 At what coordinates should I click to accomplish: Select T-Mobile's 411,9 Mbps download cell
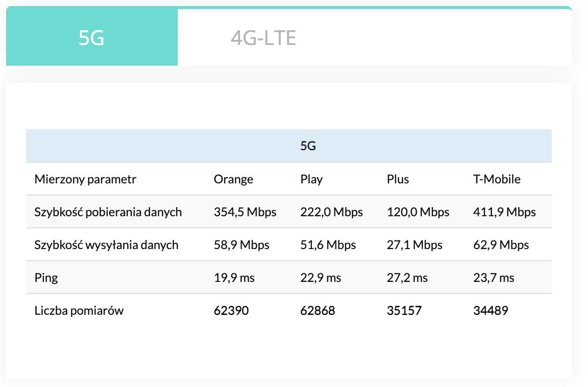(x=504, y=212)
